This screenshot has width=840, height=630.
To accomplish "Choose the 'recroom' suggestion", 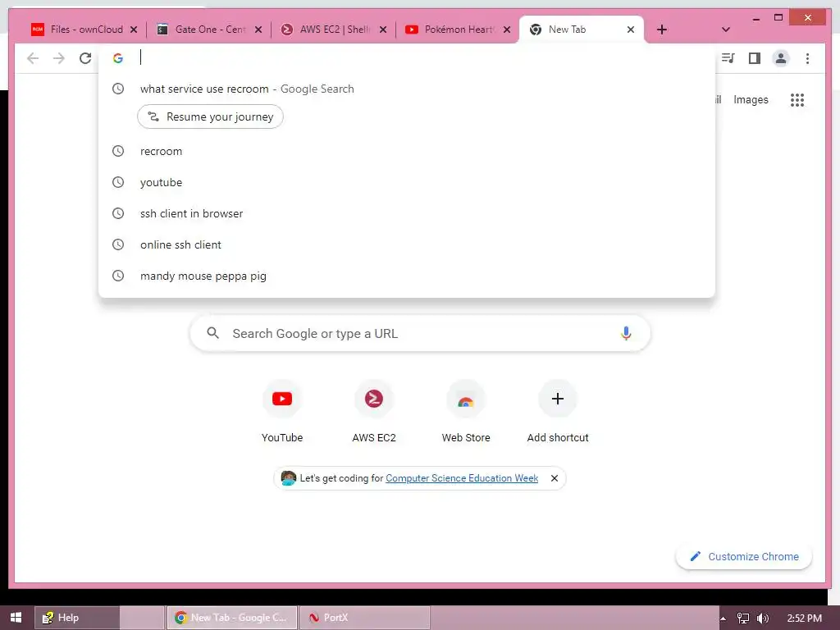I will [x=407, y=151].
